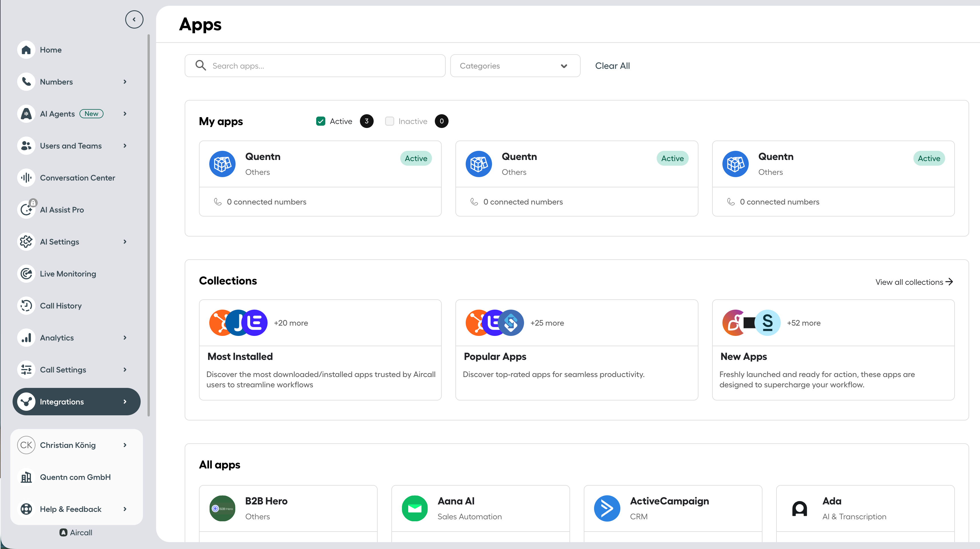Open AI Assist Pro menu item
This screenshot has height=549, width=980.
click(x=76, y=209)
